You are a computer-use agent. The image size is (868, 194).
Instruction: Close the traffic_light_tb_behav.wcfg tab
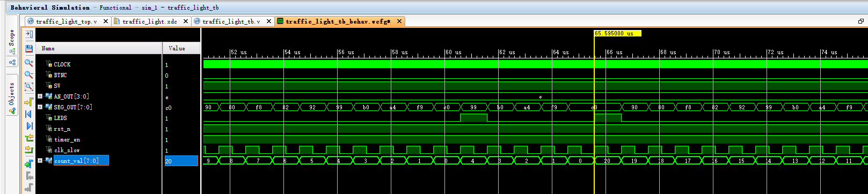point(399,21)
